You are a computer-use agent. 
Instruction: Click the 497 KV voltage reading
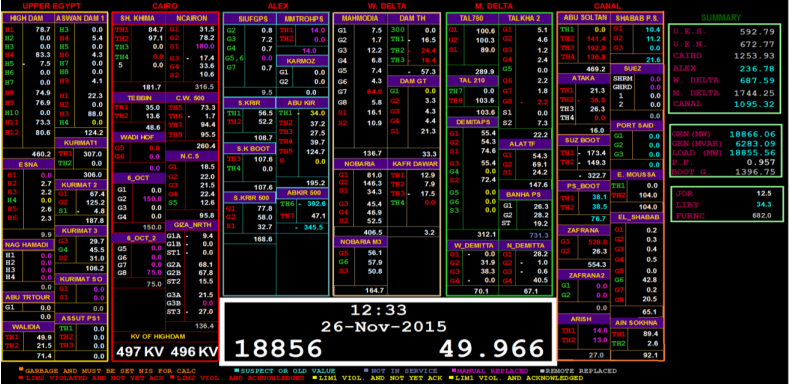[140, 351]
